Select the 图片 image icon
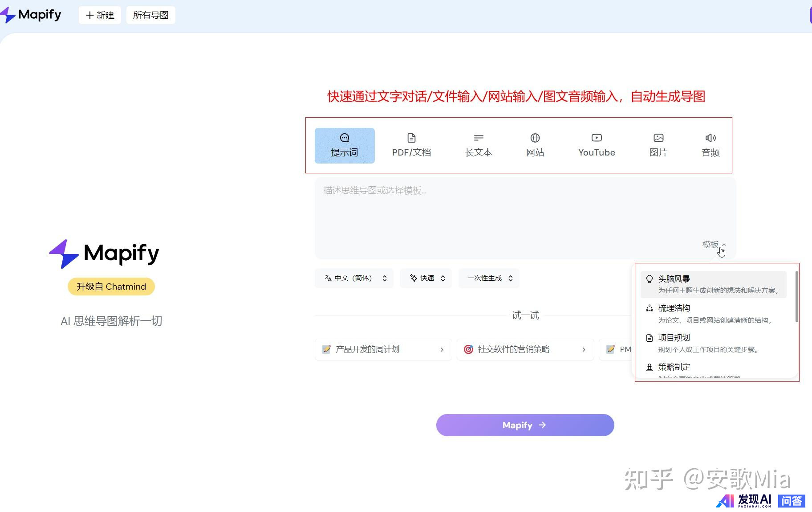 pyautogui.click(x=658, y=138)
